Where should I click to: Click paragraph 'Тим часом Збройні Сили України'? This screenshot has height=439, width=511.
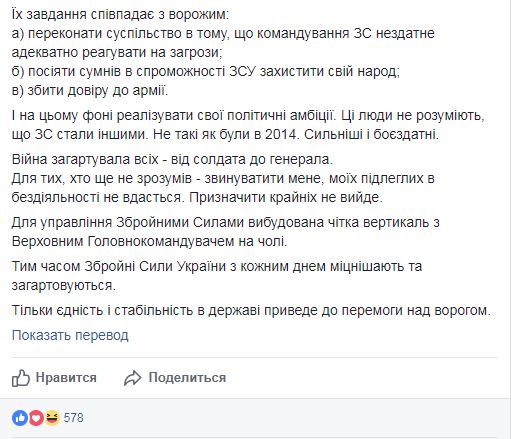(217, 276)
